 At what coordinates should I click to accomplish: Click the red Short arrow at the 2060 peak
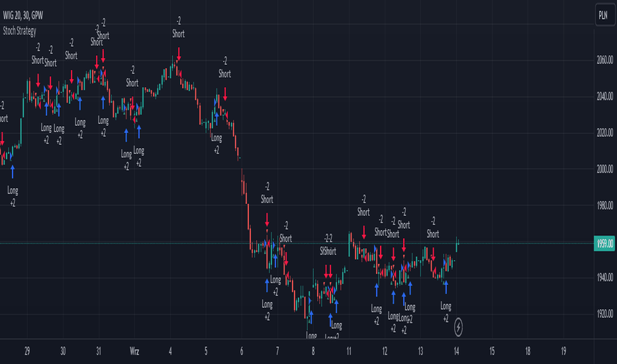(179, 54)
